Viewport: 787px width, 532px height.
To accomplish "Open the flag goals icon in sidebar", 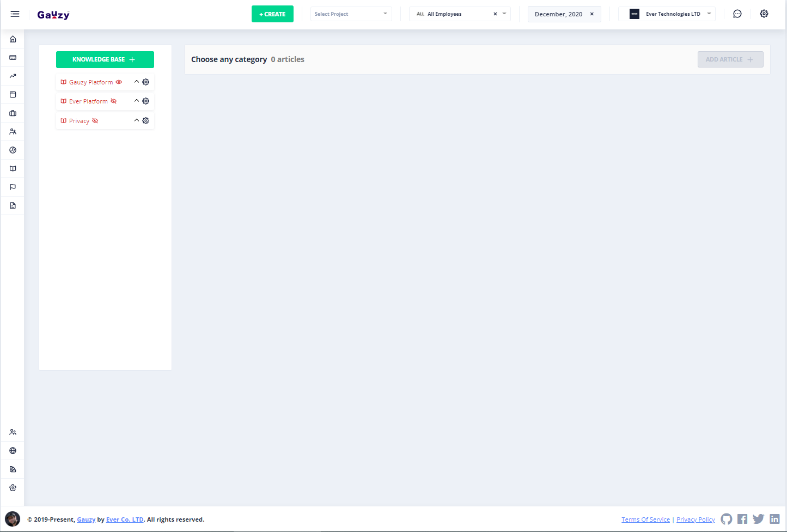I will [x=13, y=187].
